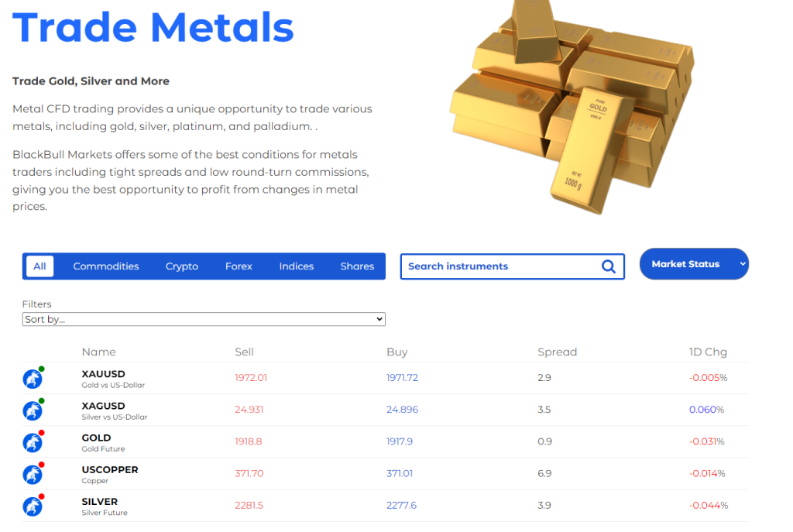Switch to the Commodities tab
The width and height of the screenshot is (793, 532).
pos(106,266)
